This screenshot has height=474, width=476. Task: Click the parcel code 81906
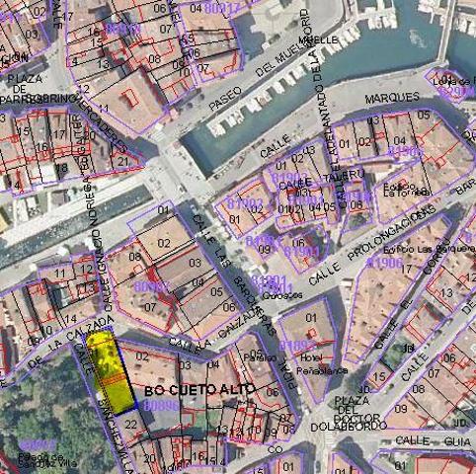pos(384,263)
